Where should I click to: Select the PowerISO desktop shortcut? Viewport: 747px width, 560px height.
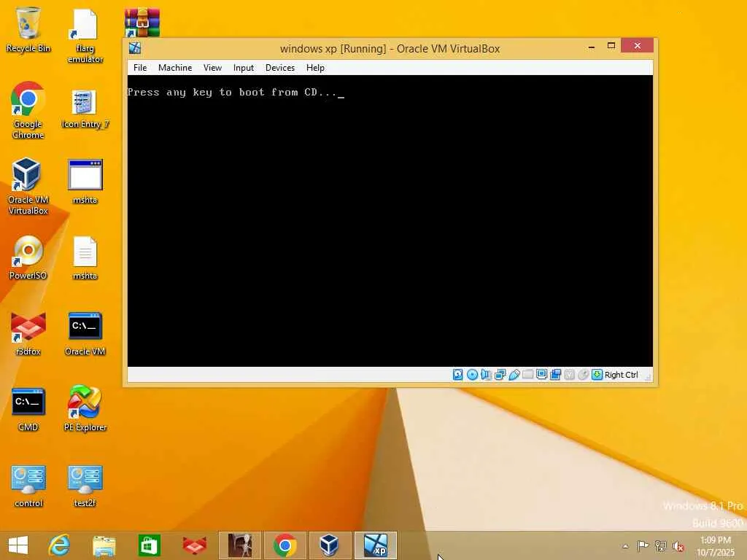[28, 257]
